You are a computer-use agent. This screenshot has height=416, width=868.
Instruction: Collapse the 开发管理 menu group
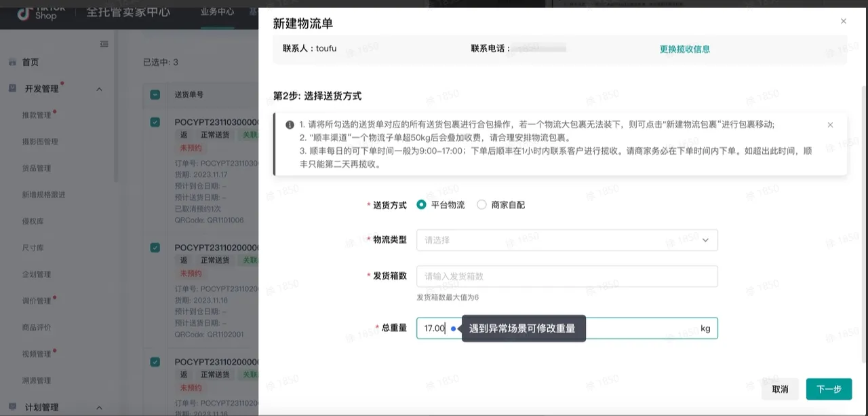click(x=99, y=89)
